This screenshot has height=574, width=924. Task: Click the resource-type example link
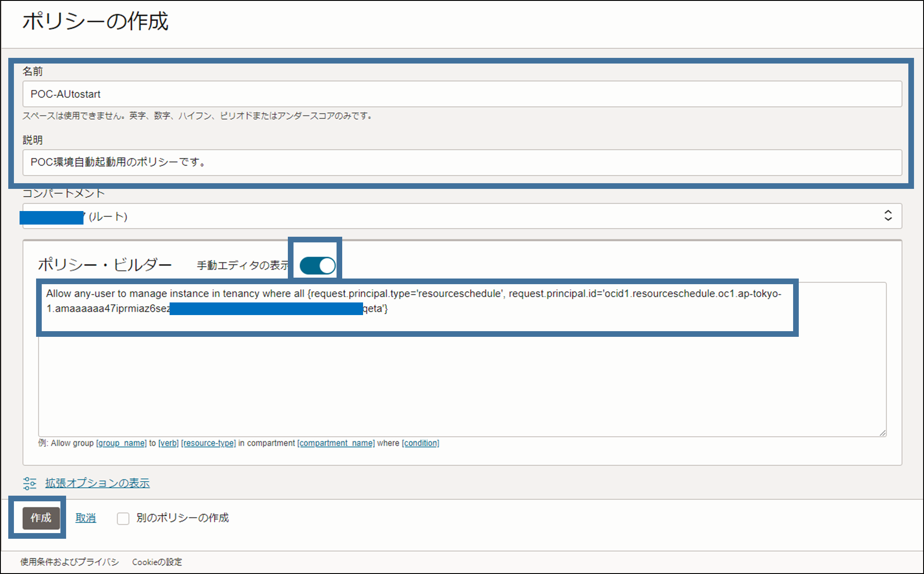tap(208, 443)
